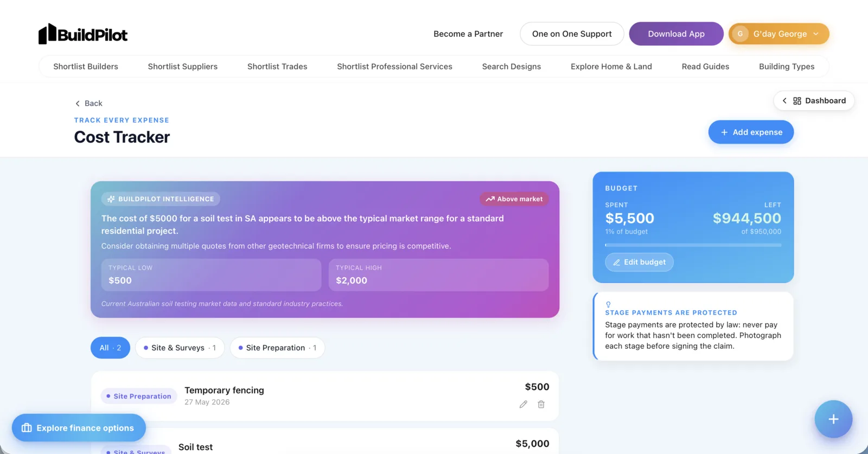Open Read Guides
The image size is (868, 454).
(x=705, y=66)
